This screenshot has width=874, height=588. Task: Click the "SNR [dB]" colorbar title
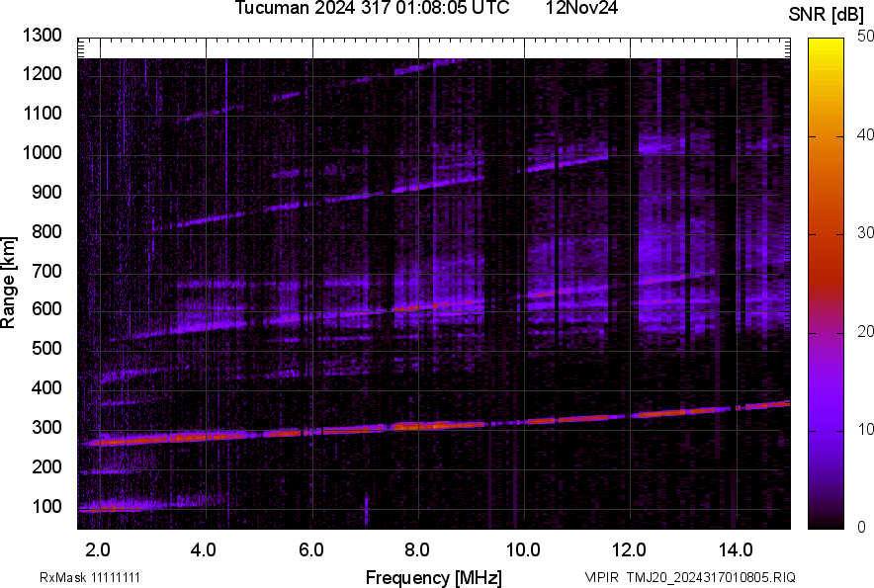[x=827, y=15]
